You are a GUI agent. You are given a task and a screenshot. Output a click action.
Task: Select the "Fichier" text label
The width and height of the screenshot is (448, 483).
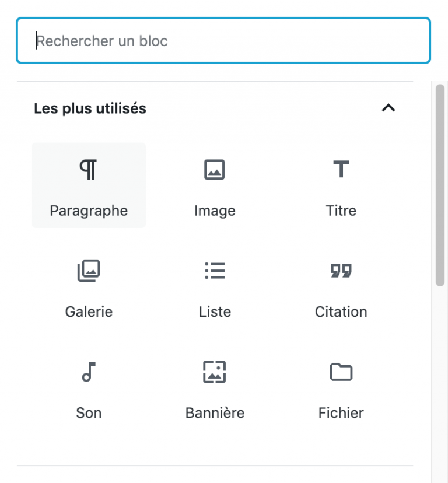[341, 413]
